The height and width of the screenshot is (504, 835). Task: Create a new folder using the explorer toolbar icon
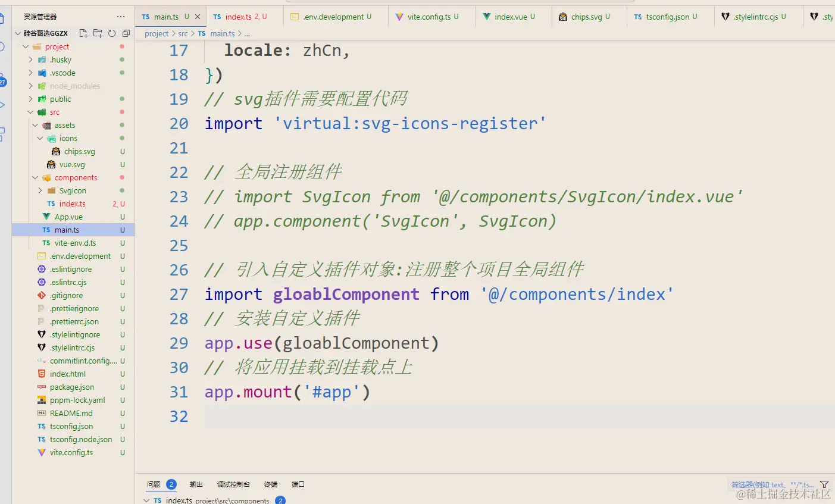click(x=98, y=33)
